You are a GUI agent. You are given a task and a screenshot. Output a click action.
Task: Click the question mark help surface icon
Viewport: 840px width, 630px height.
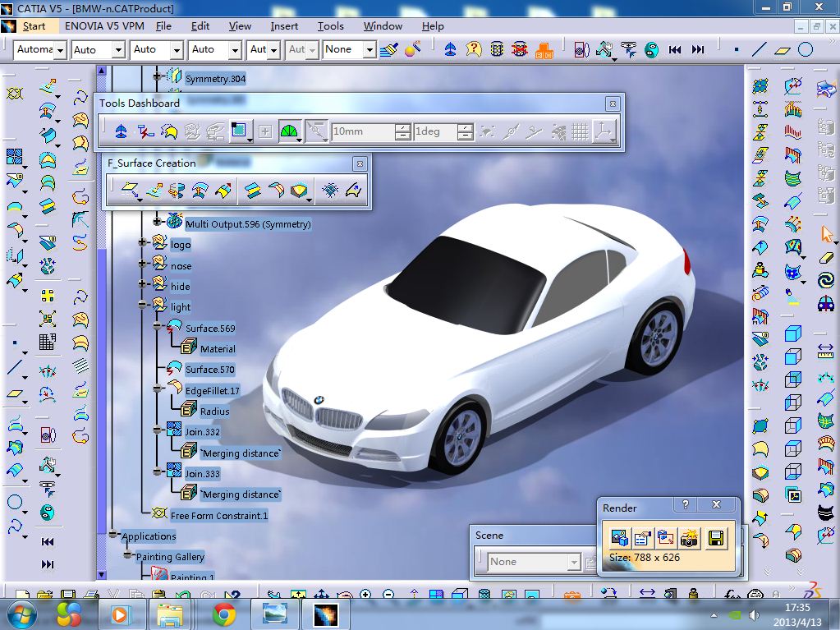point(474,49)
